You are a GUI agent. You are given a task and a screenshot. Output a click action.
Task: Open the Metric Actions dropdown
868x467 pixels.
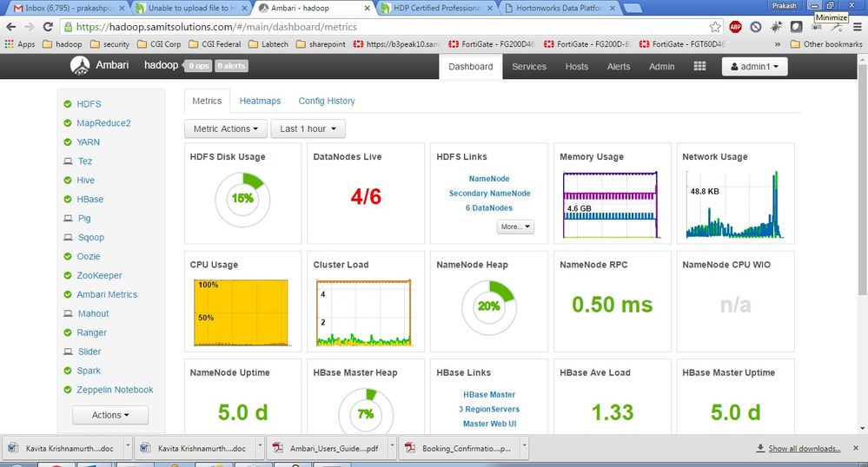coord(226,129)
